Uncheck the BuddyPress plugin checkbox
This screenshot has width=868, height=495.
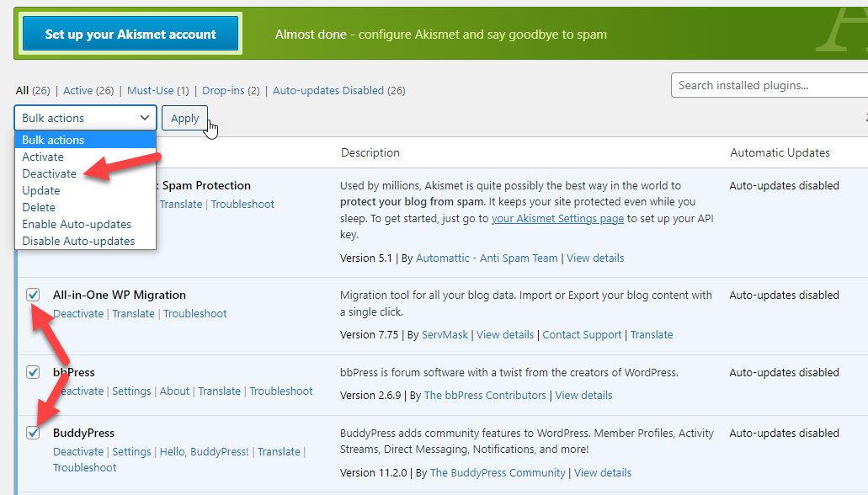33,433
